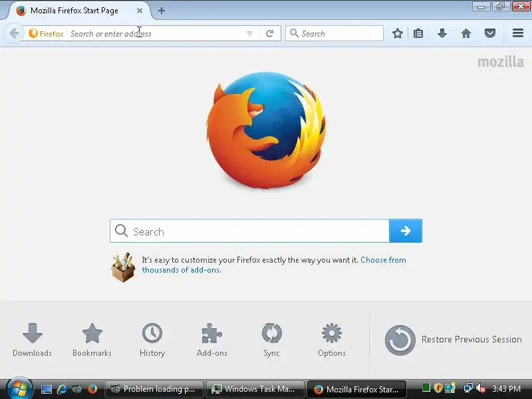Bookmark this page with the star icon
The height and width of the screenshot is (399, 532).
pyautogui.click(x=397, y=33)
